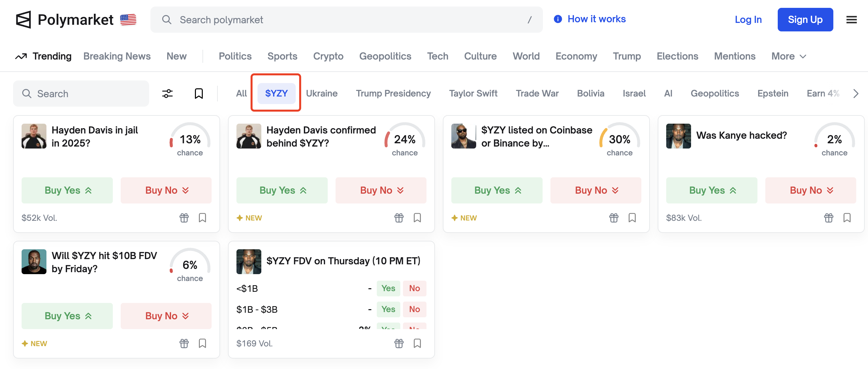Select the Ukraine topic tag
Viewport: 868px width, 369px height.
[x=321, y=93]
